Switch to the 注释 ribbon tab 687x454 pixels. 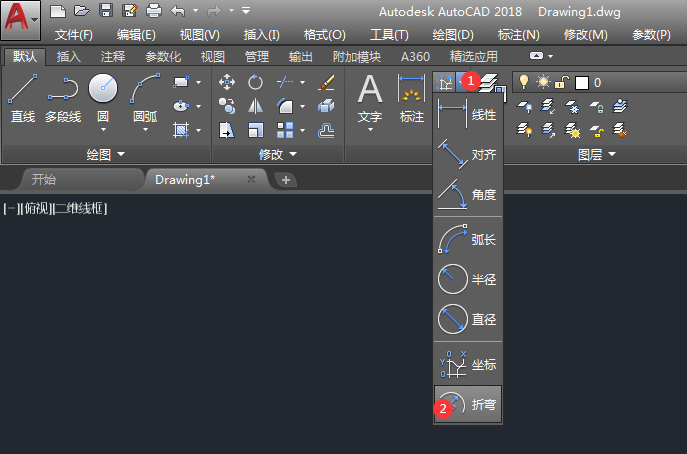click(113, 57)
